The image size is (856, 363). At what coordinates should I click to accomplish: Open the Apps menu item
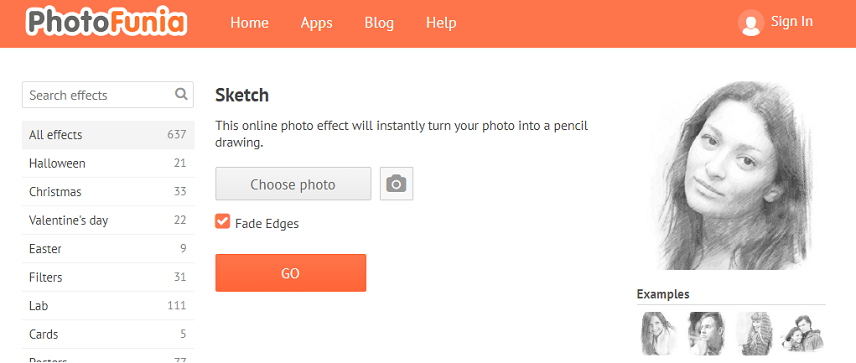coord(317,23)
